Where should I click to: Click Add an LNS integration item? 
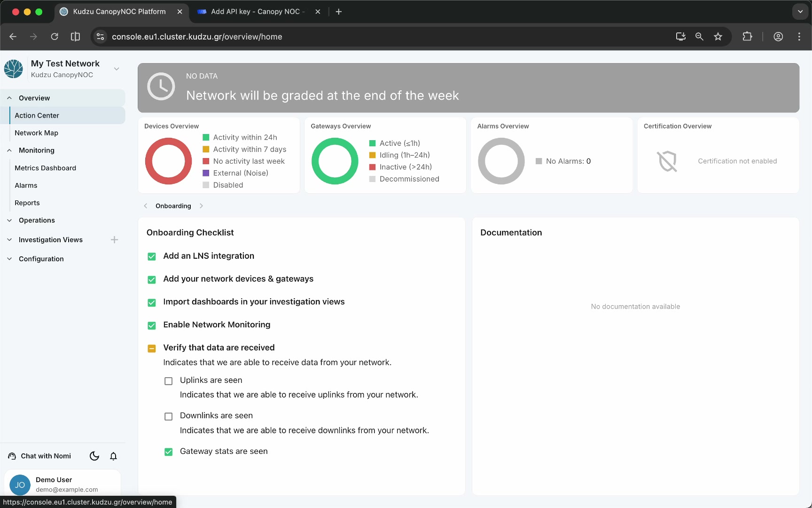point(209,256)
